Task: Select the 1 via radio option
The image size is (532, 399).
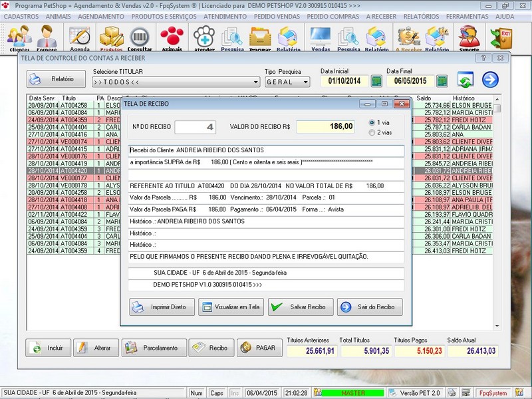Action: pyautogui.click(x=372, y=122)
